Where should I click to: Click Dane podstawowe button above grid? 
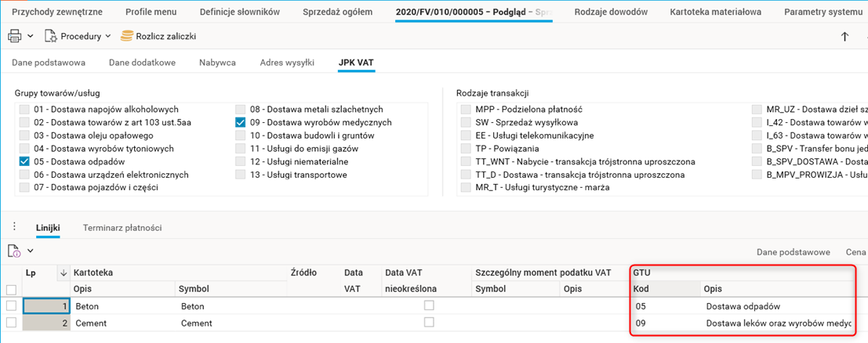[793, 251]
